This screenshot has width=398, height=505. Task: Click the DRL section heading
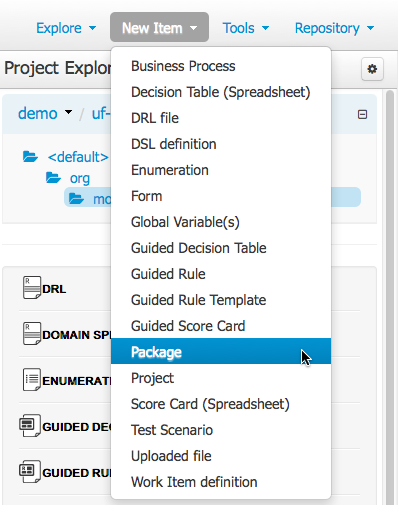tap(54, 289)
